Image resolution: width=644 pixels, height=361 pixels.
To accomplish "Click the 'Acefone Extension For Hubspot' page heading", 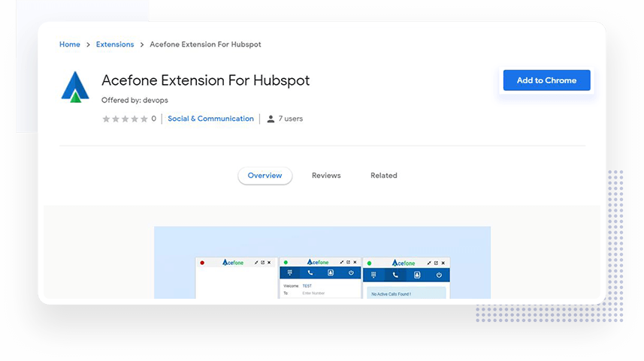I will point(205,80).
